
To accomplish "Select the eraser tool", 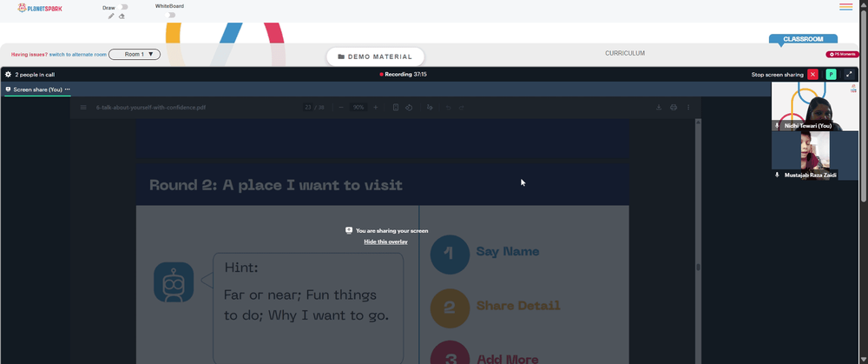I will [x=122, y=16].
